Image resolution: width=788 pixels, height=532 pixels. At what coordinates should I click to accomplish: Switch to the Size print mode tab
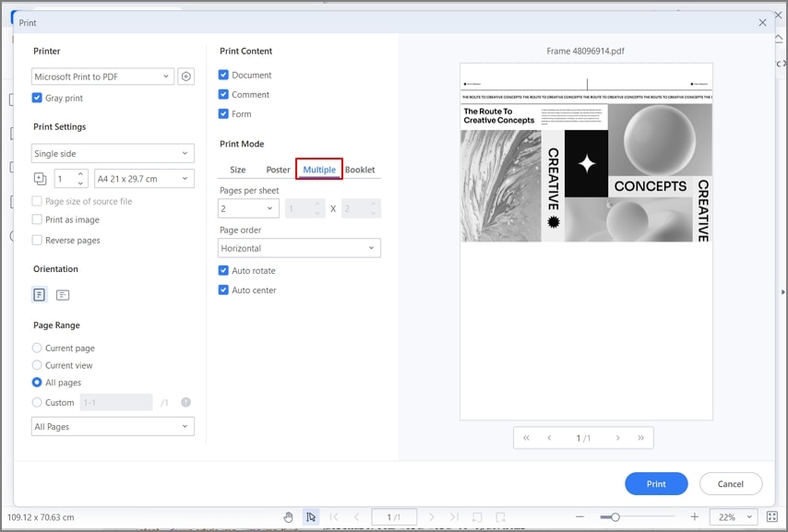click(238, 170)
